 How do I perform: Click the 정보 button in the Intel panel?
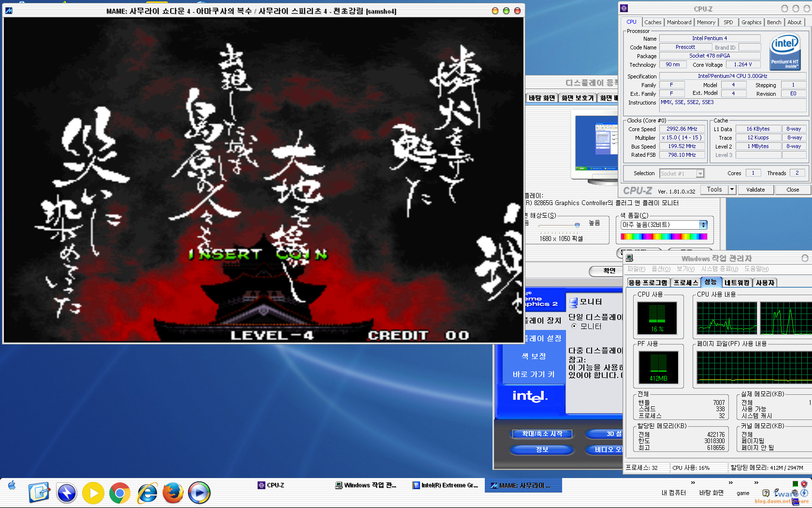[x=542, y=449]
